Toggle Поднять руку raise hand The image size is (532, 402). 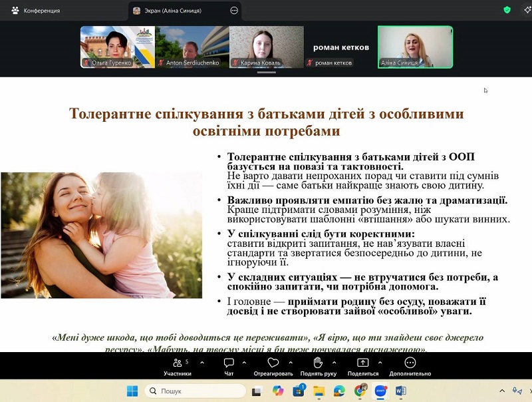pyautogui.click(x=318, y=366)
